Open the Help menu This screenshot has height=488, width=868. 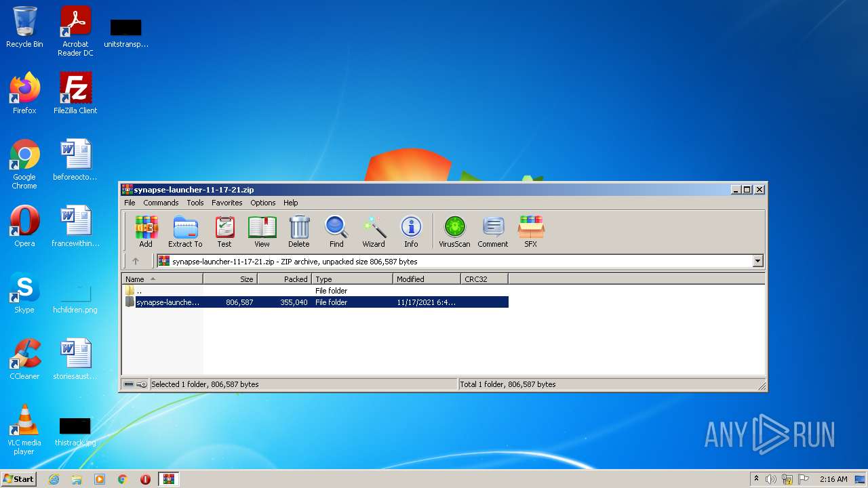(x=291, y=203)
